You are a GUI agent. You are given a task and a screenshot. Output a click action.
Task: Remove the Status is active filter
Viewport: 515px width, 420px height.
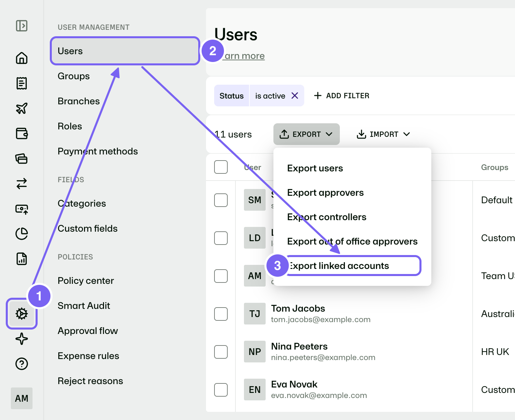coord(295,96)
